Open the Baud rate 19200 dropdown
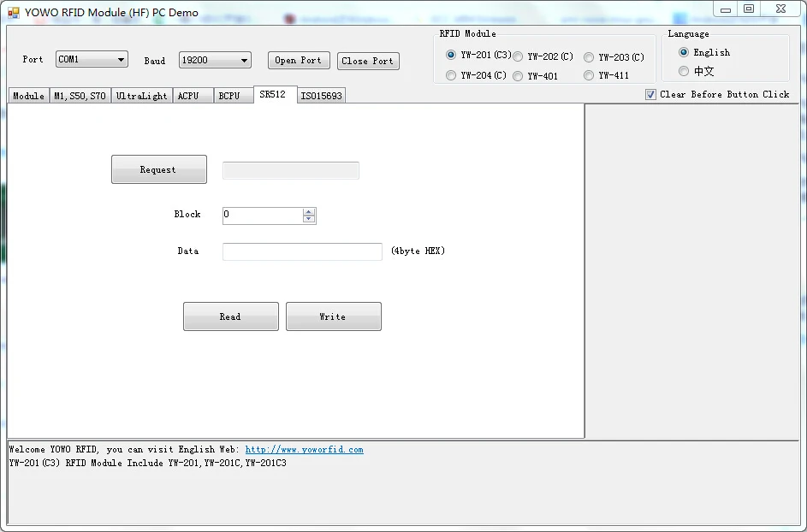The width and height of the screenshot is (807, 532). pos(244,60)
